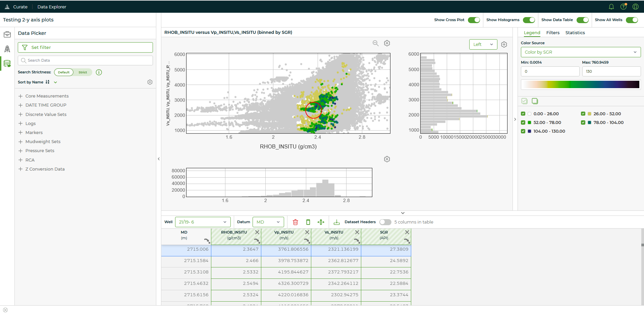Viewport: 644px width, 314px height.
Task: Open the user profile icon
Action: (635, 7)
